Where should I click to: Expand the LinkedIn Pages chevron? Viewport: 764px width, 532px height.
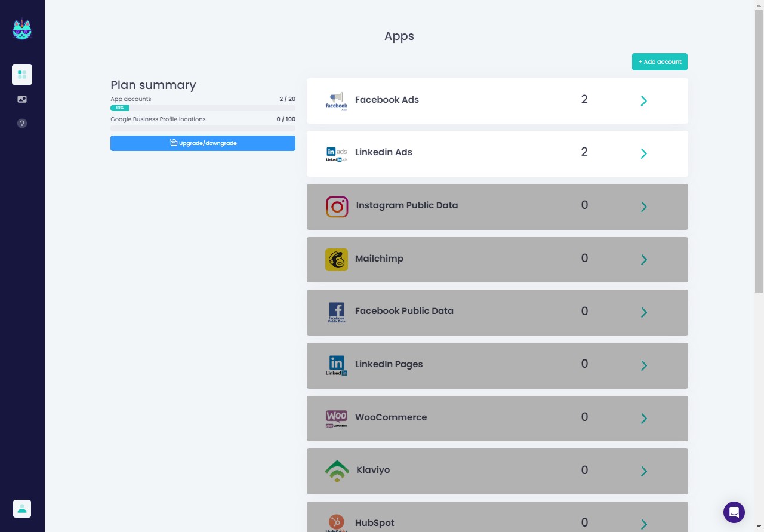click(x=644, y=365)
